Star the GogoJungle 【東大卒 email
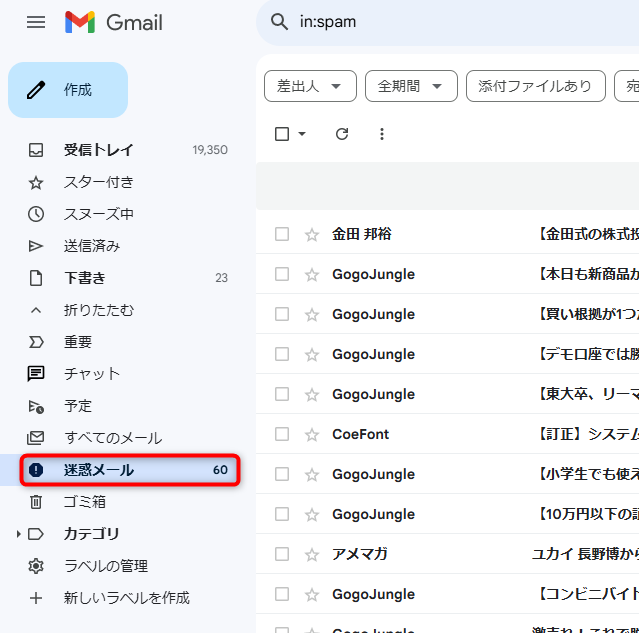Screen dimensions: 639x633 tap(312, 394)
